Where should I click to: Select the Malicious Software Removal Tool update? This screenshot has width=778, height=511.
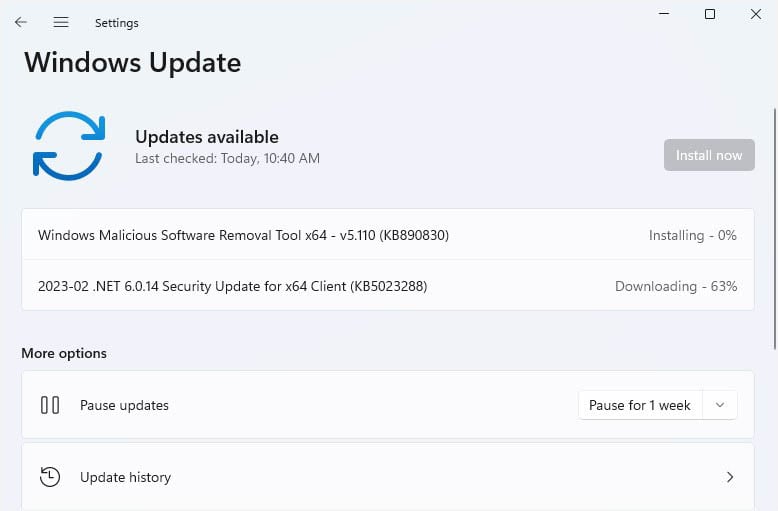coord(243,235)
